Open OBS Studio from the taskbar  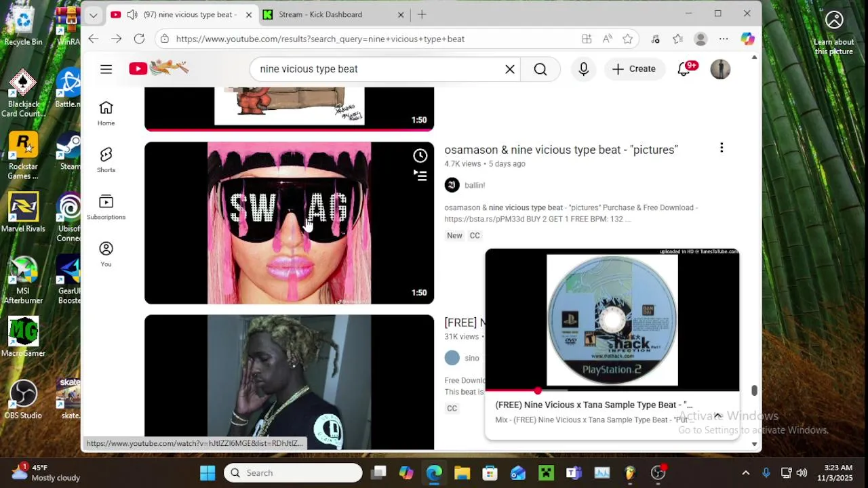(658, 472)
